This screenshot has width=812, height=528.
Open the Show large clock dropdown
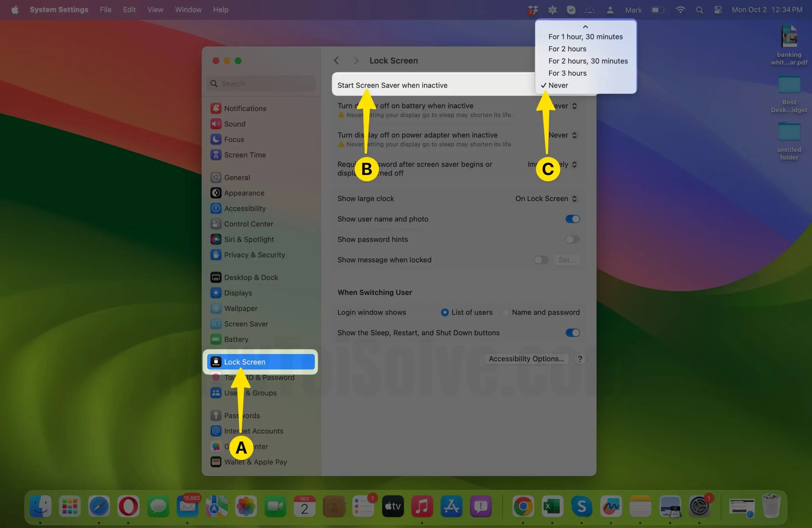click(x=546, y=199)
